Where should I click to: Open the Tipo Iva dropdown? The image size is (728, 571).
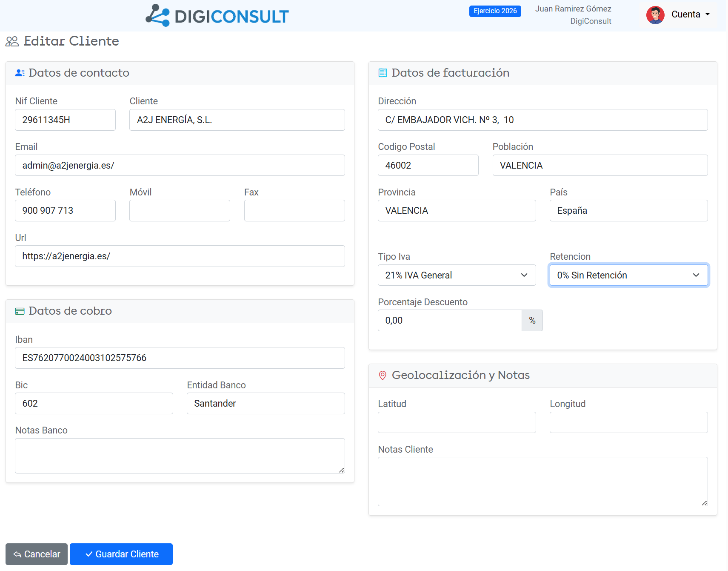(x=457, y=275)
